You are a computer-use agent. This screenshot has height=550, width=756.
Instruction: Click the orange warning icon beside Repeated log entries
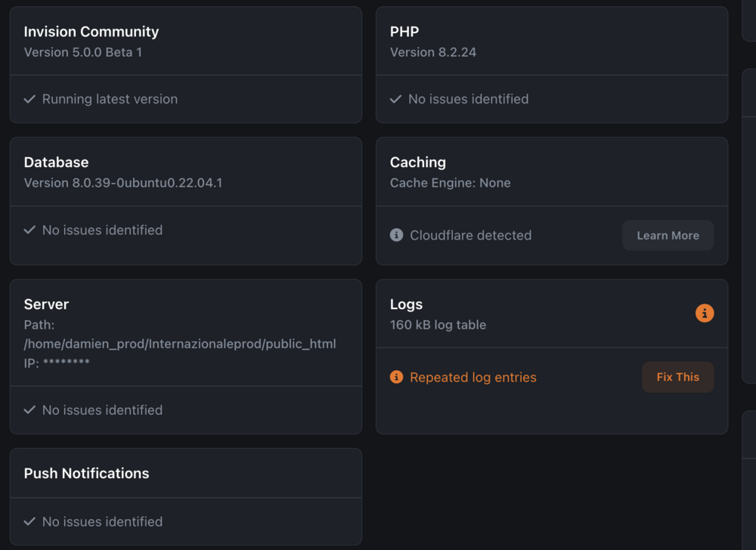click(x=396, y=377)
